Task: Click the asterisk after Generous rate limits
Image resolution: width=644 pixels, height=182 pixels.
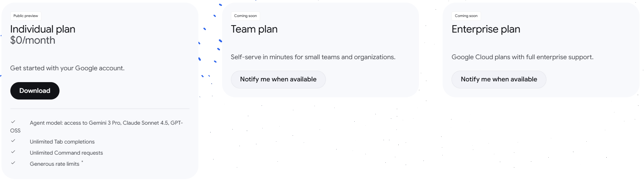Action: (82, 162)
